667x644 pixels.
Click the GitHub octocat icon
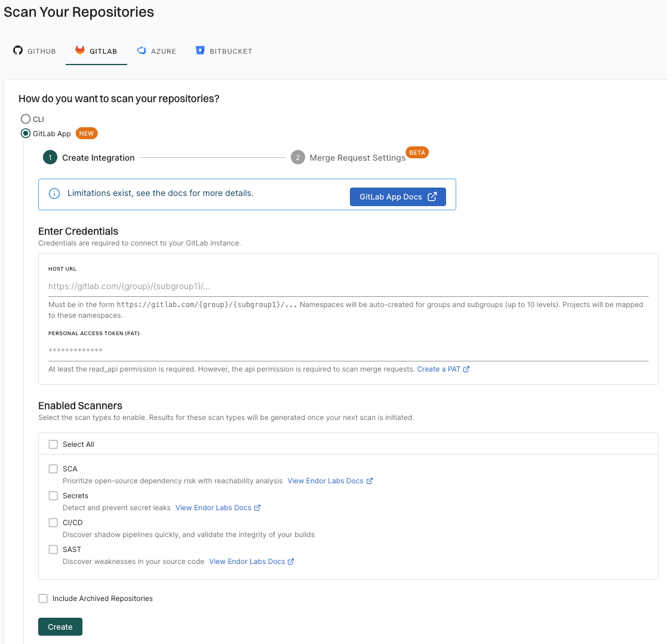(17, 51)
